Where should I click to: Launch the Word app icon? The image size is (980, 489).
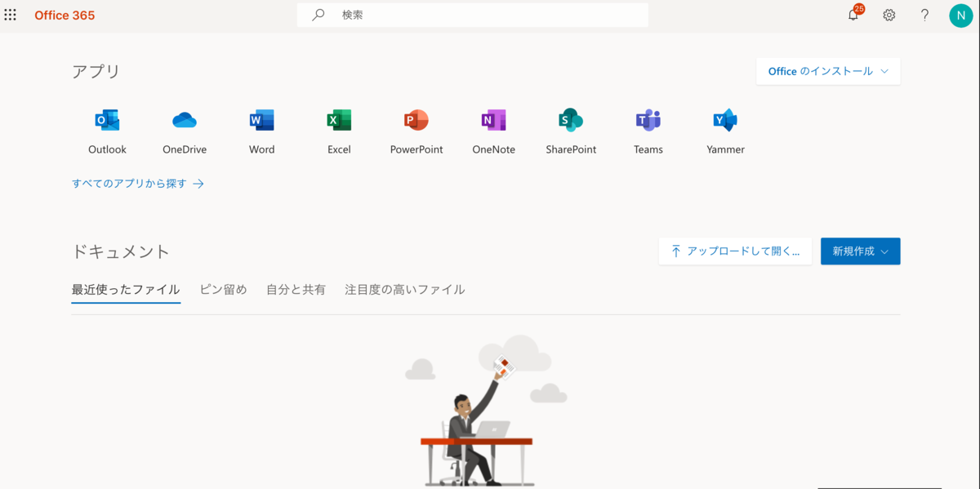tap(261, 120)
